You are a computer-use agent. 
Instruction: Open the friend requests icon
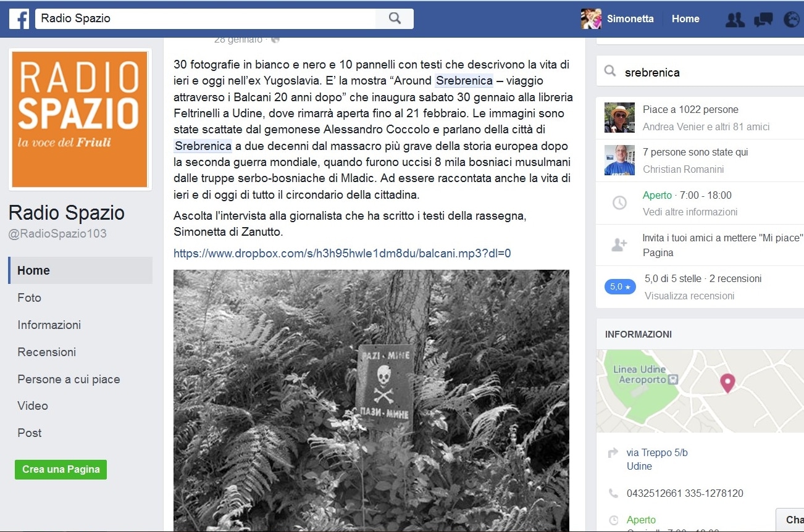point(735,19)
